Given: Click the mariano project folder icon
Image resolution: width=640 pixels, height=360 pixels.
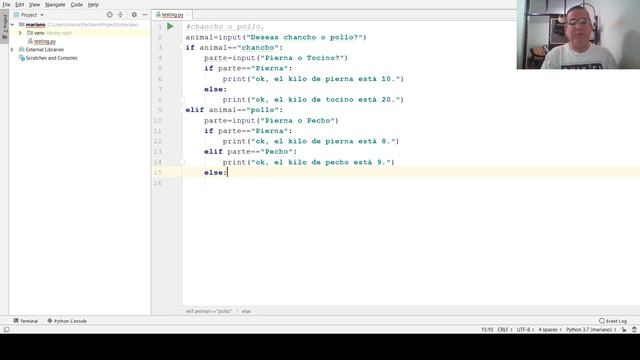Looking at the screenshot, I should pyautogui.click(x=22, y=24).
